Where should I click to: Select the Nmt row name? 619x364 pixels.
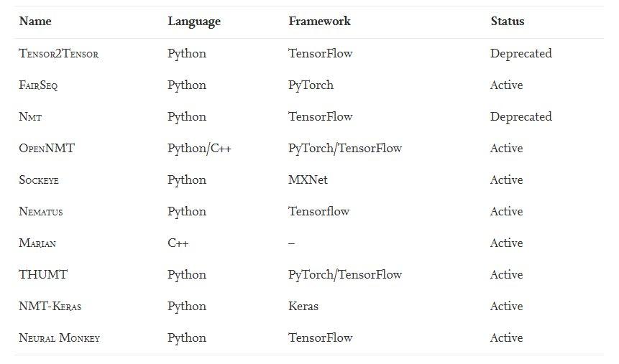click(30, 117)
